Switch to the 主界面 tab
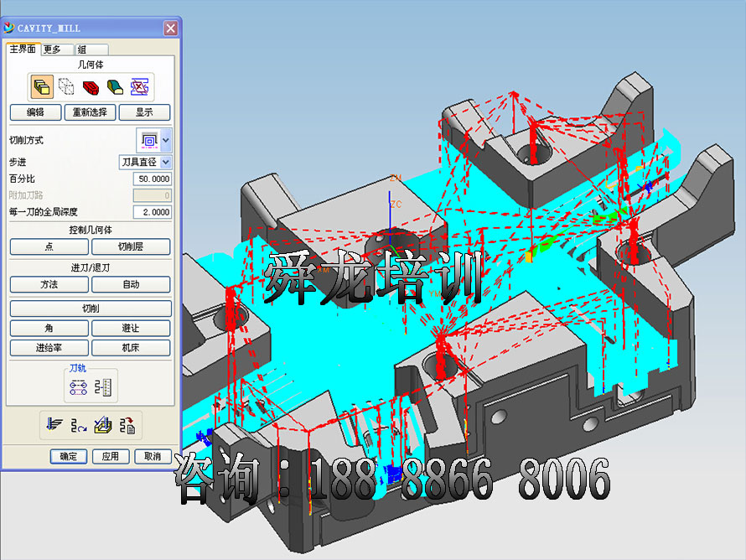The height and width of the screenshot is (560, 746). [23, 49]
